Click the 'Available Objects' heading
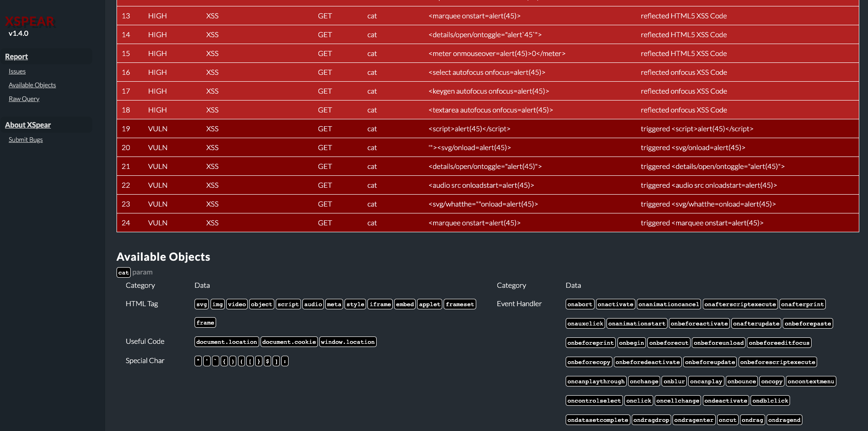The width and height of the screenshot is (868, 431). point(163,257)
